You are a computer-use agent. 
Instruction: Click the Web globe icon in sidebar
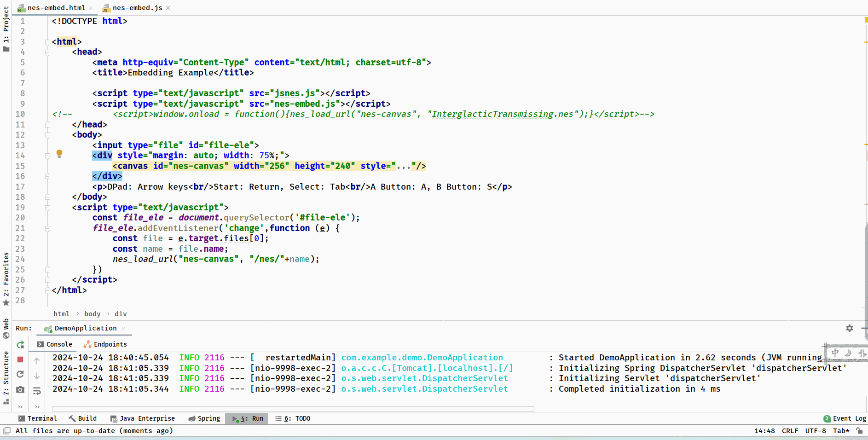click(x=6, y=336)
